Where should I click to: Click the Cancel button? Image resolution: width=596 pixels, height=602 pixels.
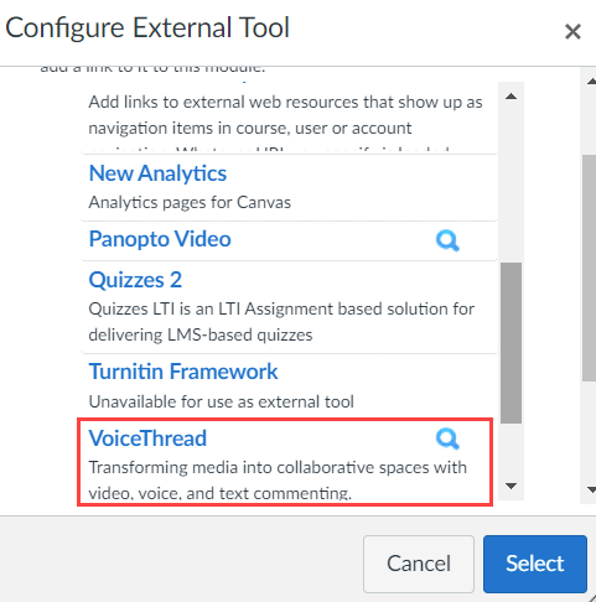coord(419,564)
